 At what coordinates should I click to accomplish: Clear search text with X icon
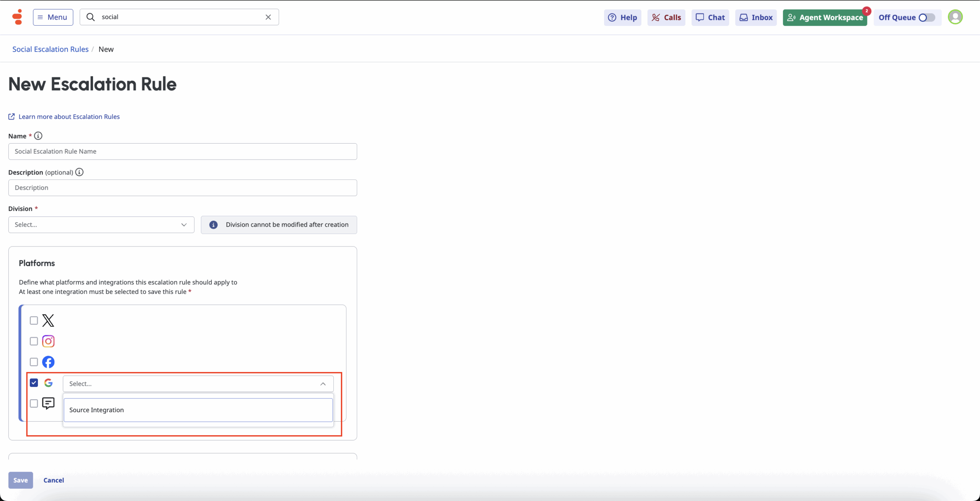pos(268,17)
